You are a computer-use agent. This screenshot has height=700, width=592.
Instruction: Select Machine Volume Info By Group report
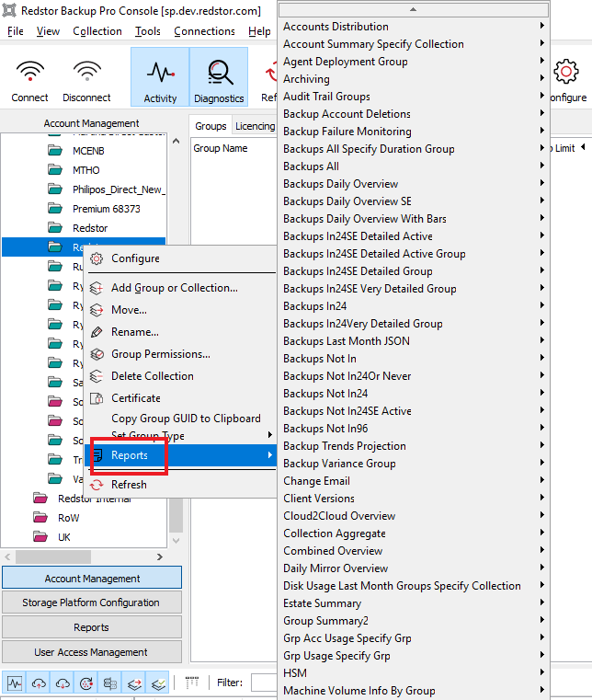pyautogui.click(x=413, y=690)
